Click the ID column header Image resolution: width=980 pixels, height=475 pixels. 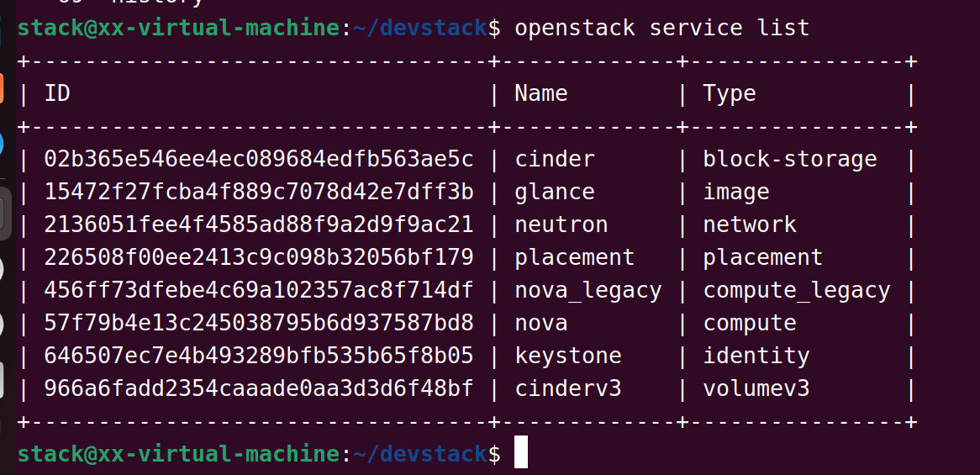pos(57,93)
